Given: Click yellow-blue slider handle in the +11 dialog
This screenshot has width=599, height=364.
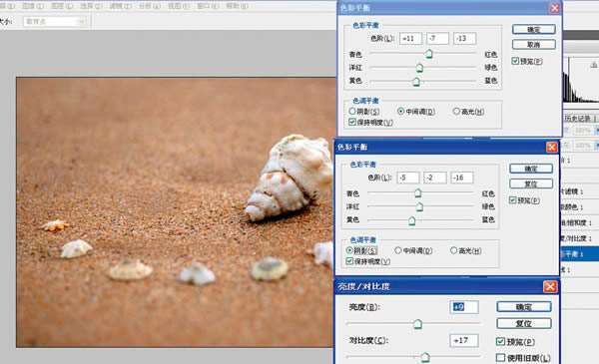Looking at the screenshot, I should (x=416, y=81).
